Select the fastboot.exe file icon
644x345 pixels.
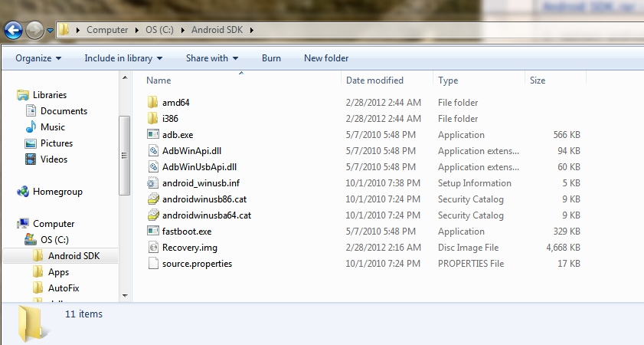[152, 232]
